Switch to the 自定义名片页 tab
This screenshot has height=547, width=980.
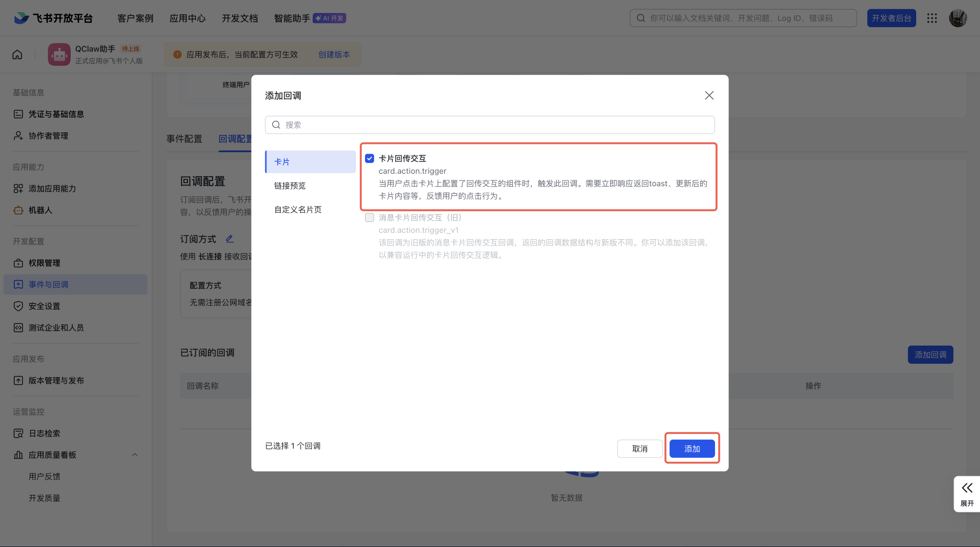pyautogui.click(x=298, y=209)
